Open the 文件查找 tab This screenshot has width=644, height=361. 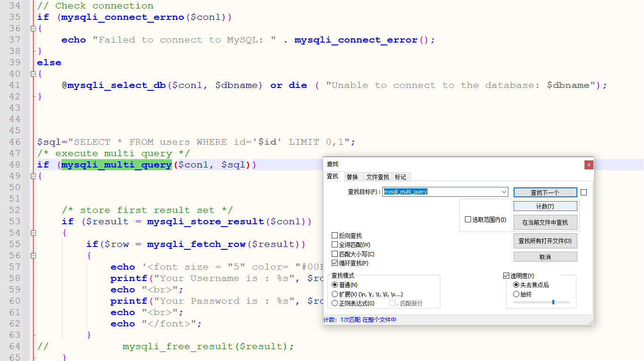(x=378, y=177)
